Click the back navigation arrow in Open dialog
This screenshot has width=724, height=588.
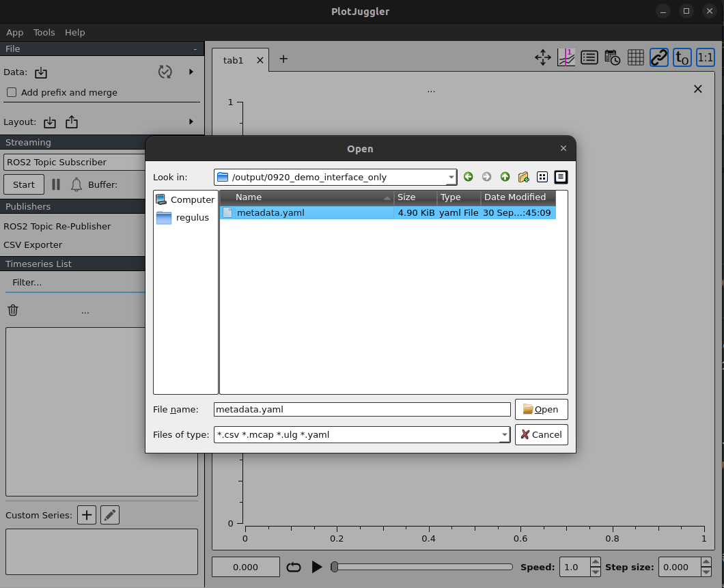[468, 177]
